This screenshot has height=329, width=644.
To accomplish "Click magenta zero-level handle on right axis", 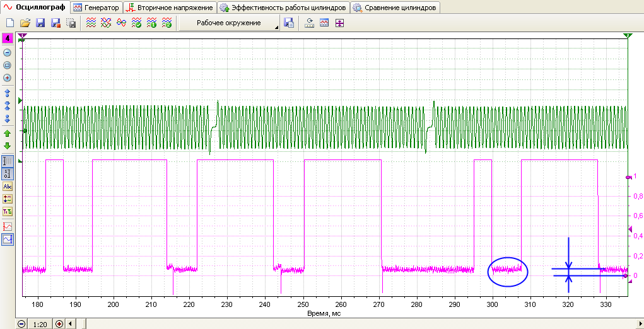I will tap(626, 275).
